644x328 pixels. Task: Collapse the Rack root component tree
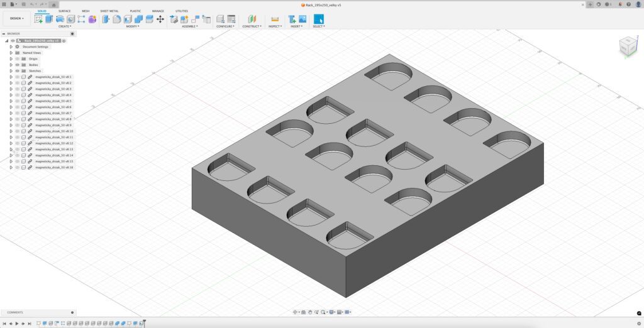click(6, 41)
